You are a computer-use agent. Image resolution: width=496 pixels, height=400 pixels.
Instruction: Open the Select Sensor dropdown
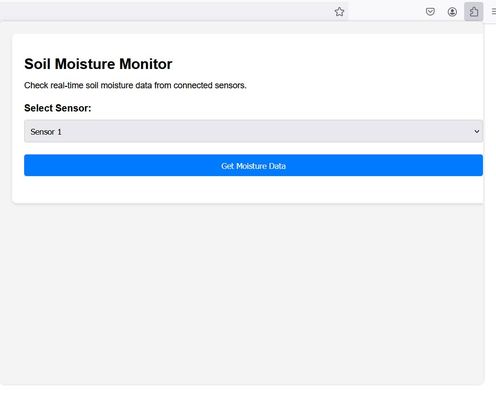click(253, 131)
